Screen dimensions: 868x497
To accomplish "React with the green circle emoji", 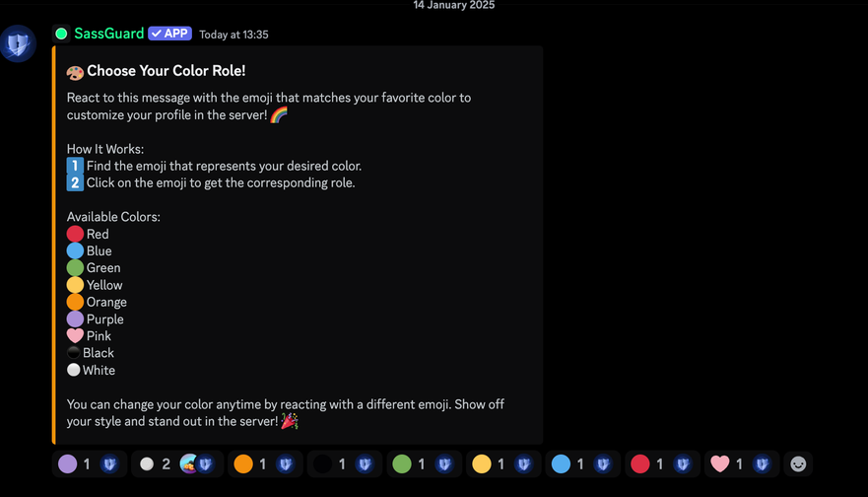I will pos(424,463).
